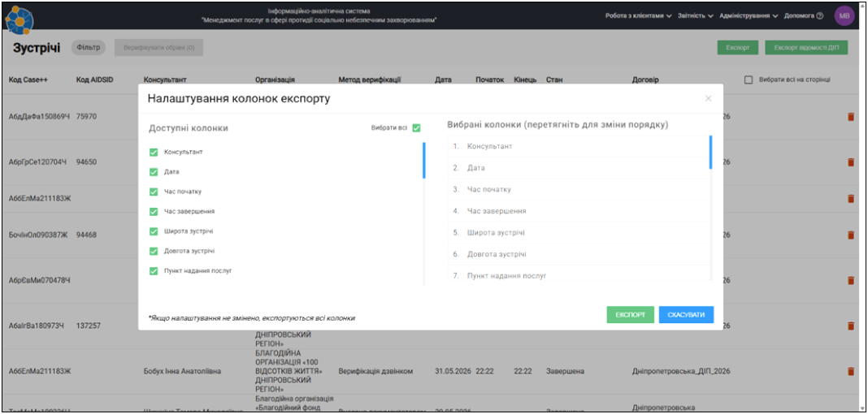Uncheck the Консультант column checkbox
The width and height of the screenshot is (868, 414).
click(154, 152)
